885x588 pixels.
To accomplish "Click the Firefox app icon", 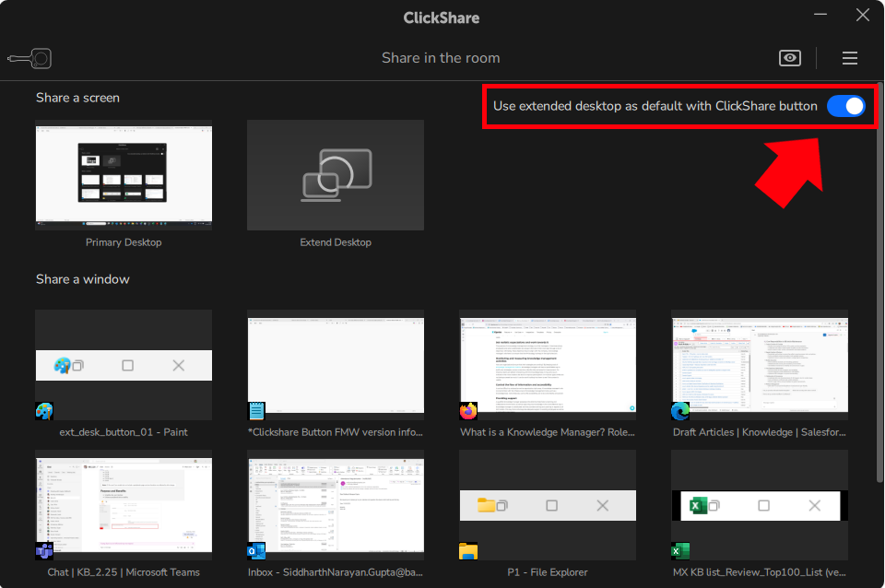I will pos(468,411).
